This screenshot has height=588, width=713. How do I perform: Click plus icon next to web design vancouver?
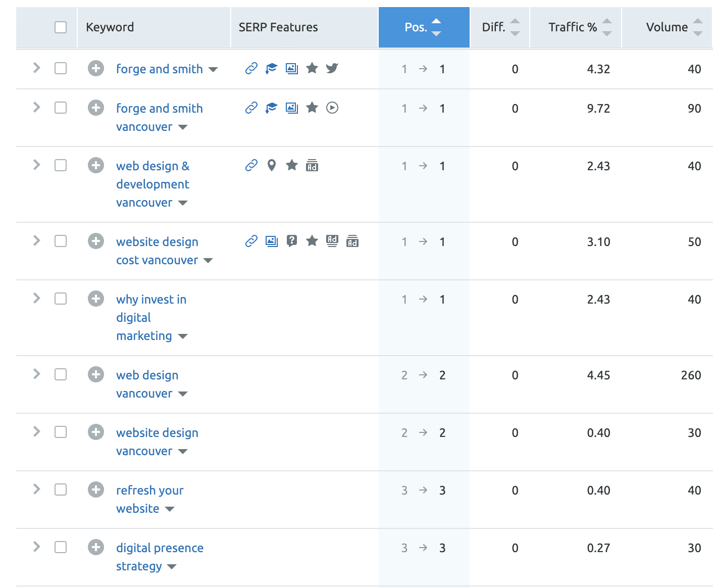(x=96, y=374)
